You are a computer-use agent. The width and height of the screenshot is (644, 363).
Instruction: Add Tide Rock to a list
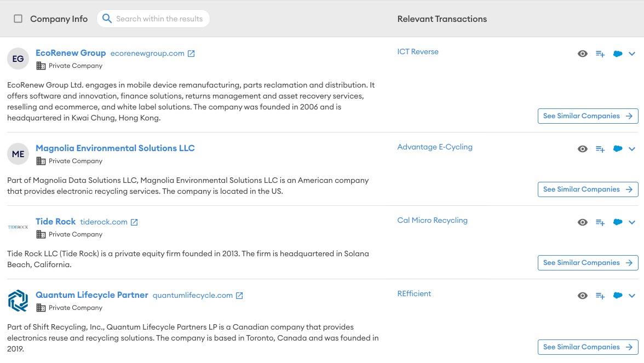600,222
